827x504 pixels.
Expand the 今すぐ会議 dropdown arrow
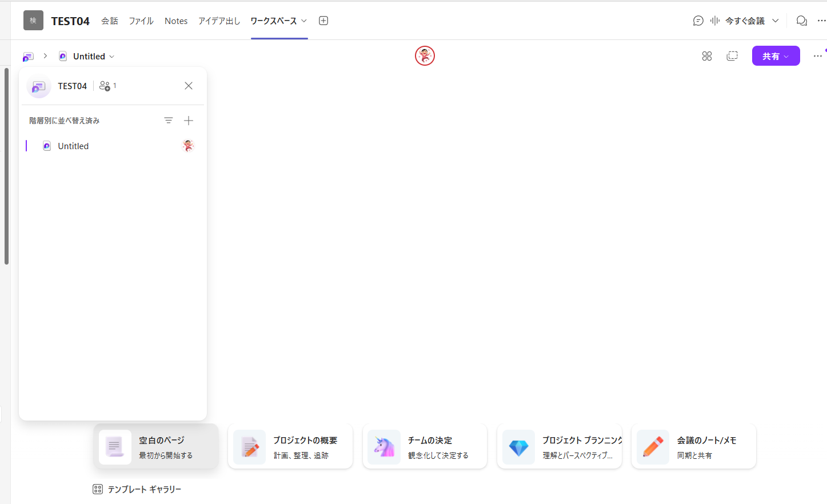776,21
